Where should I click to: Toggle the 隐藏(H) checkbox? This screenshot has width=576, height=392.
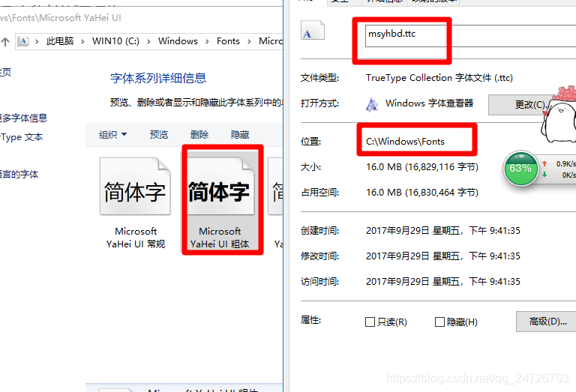click(439, 322)
